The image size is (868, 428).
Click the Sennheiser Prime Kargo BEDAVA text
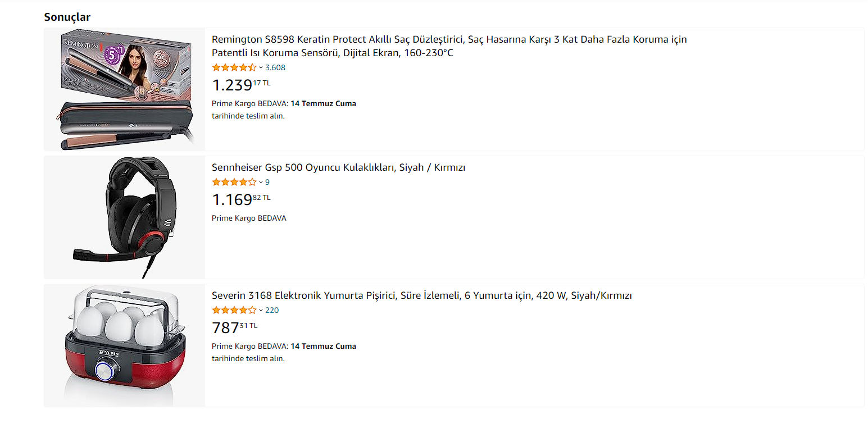[249, 218]
